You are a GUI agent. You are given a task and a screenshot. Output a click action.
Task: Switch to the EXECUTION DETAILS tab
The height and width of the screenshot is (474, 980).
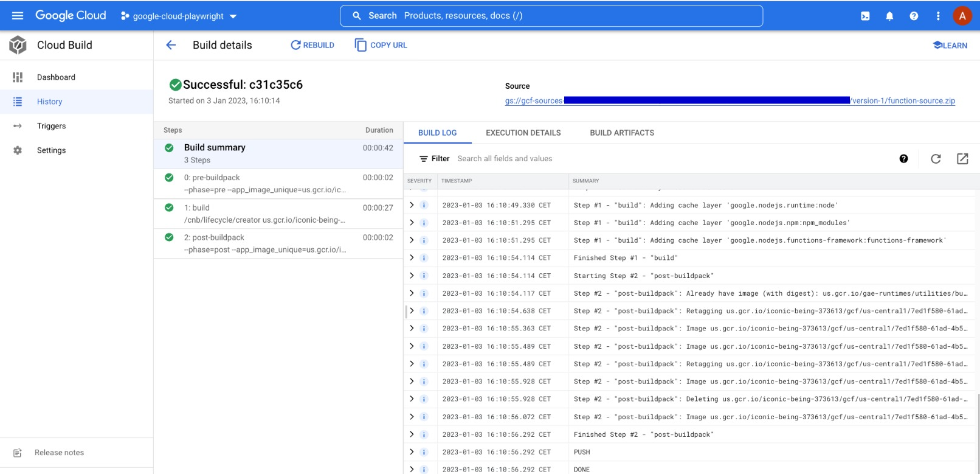(523, 133)
